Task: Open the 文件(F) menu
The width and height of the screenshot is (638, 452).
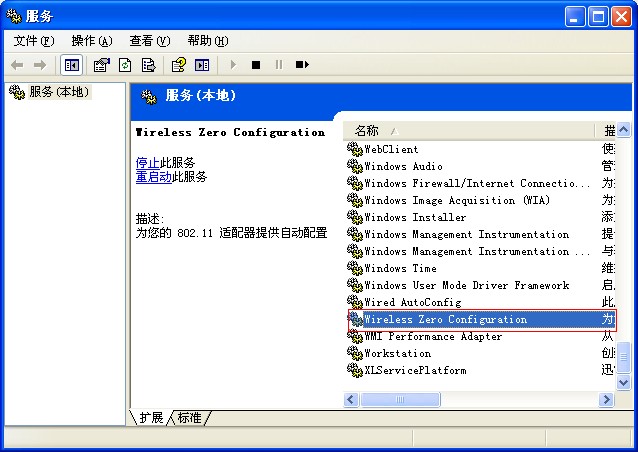Action: pyautogui.click(x=34, y=41)
